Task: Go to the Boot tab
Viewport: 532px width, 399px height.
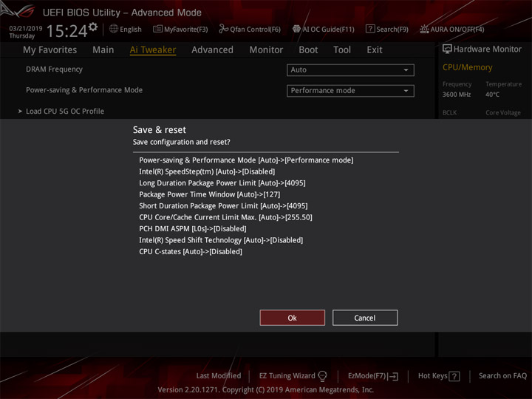Action: pos(308,50)
